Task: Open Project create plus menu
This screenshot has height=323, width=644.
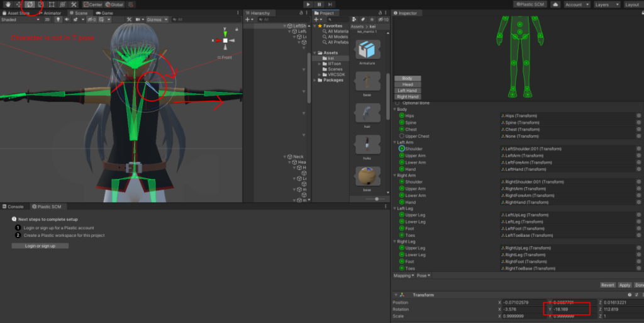Action: (x=318, y=20)
